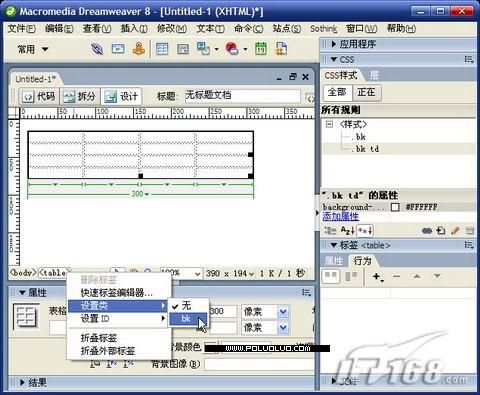Open the 插入 menu

pyautogui.click(x=134, y=29)
